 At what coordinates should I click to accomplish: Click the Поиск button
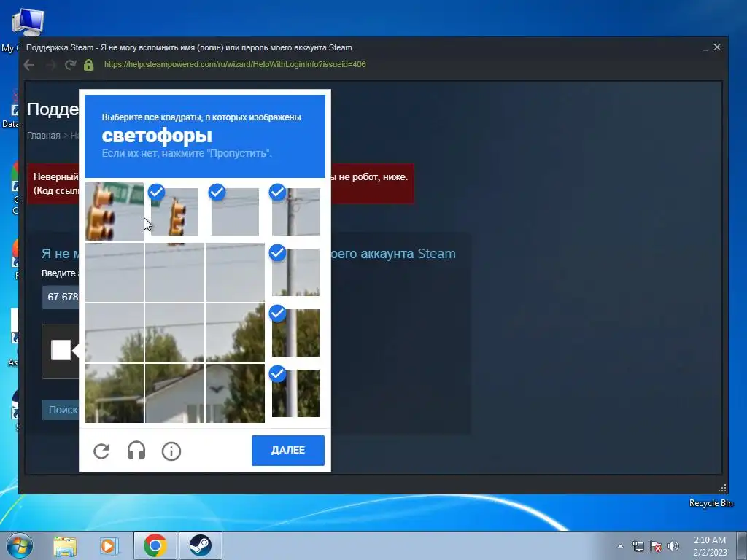pos(61,410)
